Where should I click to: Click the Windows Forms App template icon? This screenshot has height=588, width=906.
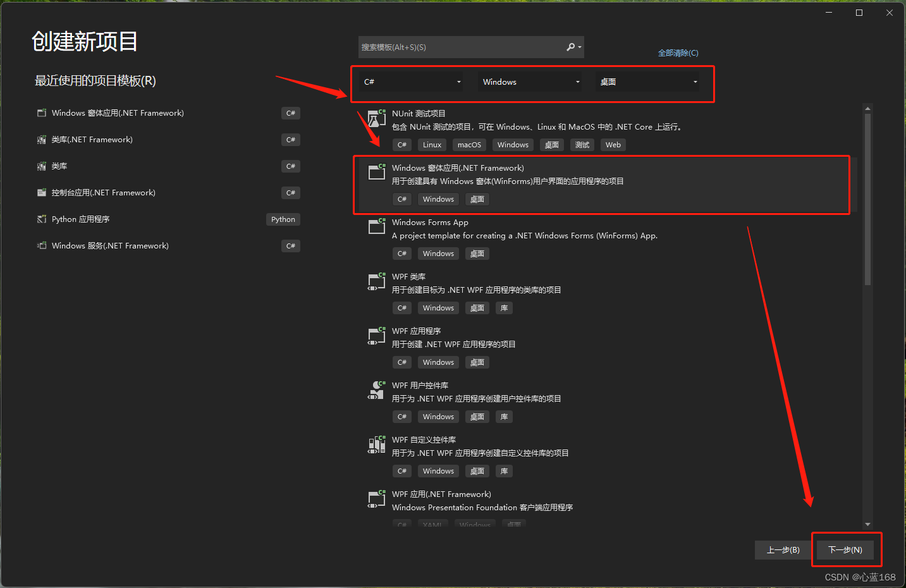click(x=377, y=226)
